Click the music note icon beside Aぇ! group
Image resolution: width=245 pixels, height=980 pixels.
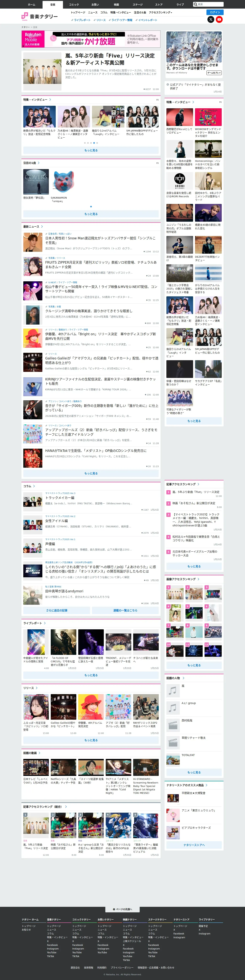[173, 708]
